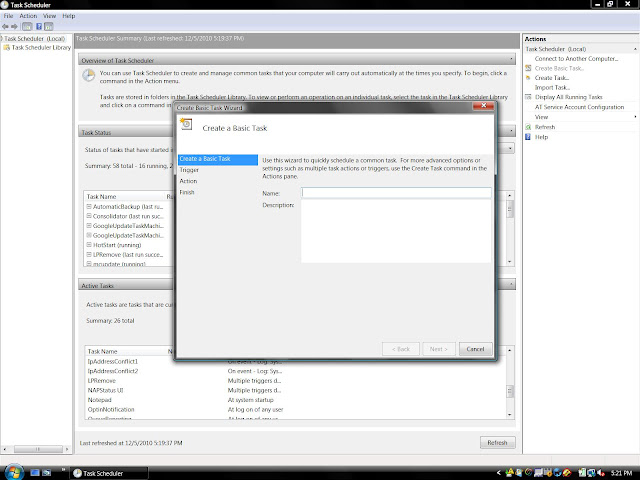Open the View menu
640x480 pixels.
[49, 16]
